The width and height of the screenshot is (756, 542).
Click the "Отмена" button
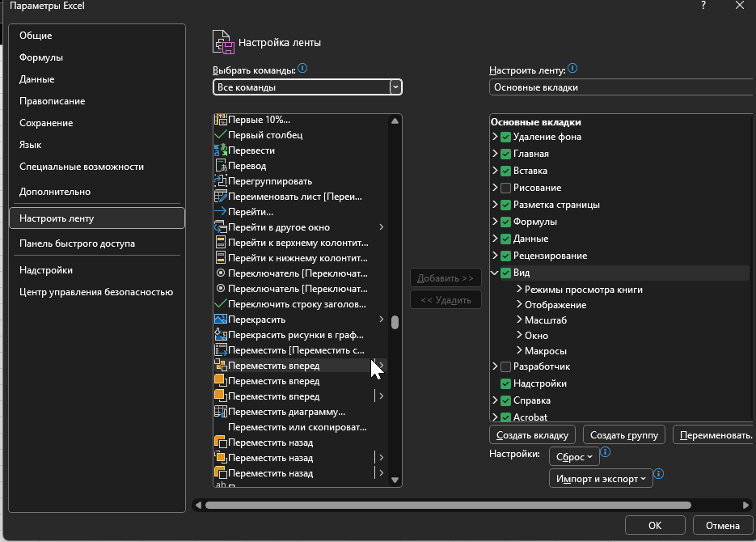(723, 525)
